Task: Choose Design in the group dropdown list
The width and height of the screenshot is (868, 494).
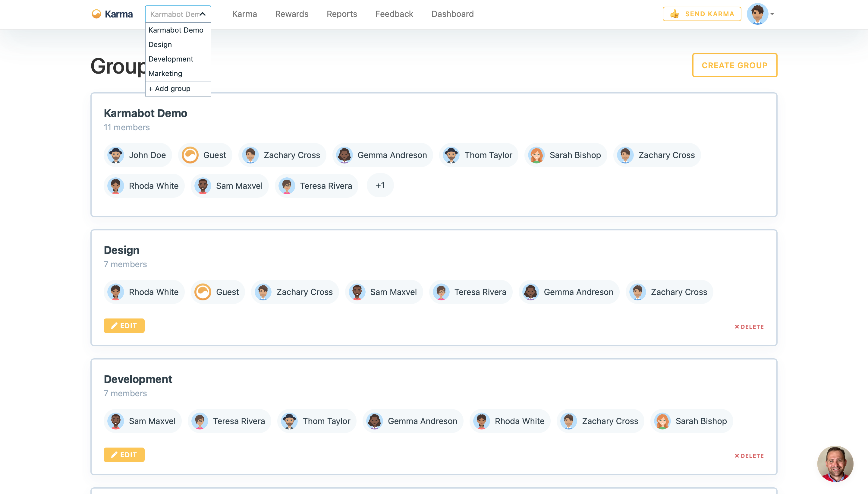Action: pos(160,44)
